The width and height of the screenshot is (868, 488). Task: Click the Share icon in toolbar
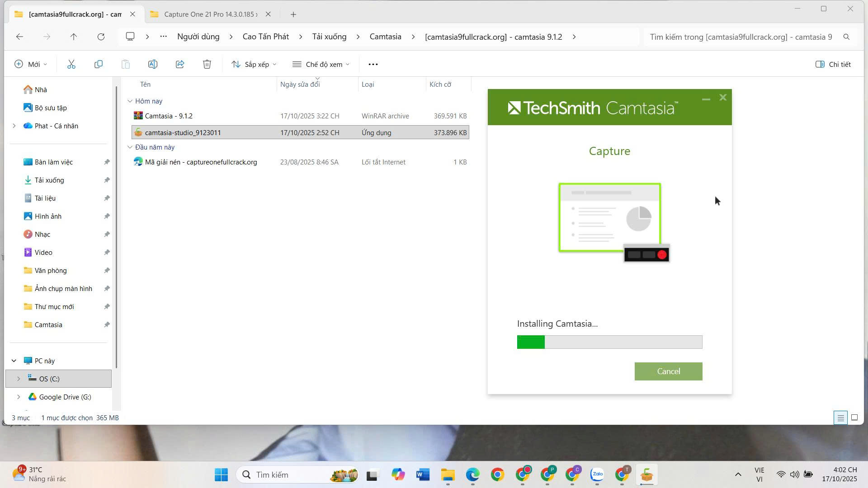180,64
